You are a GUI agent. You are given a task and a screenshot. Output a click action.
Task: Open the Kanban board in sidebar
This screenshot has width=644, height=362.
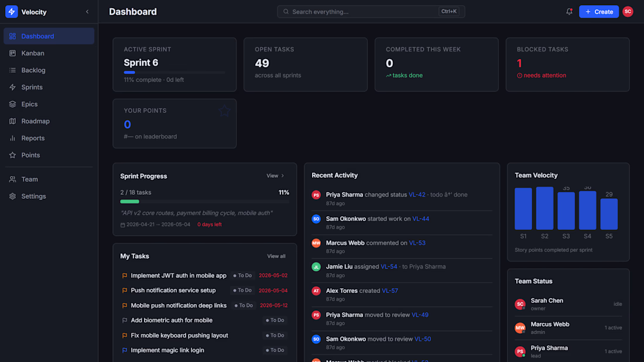49,53
